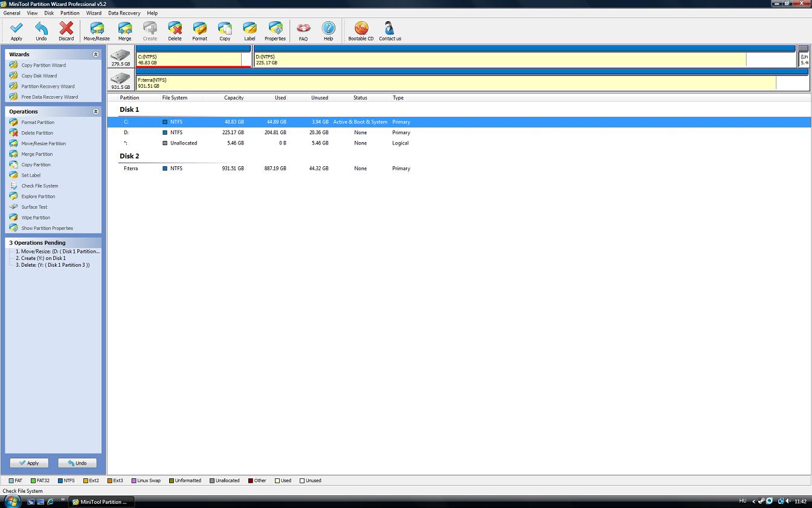Open the Partition menu
812x508 pixels.
(x=69, y=13)
